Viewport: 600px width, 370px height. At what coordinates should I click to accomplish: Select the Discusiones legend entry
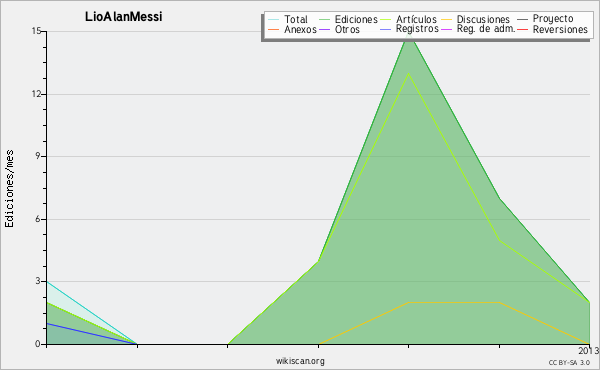click(x=476, y=19)
